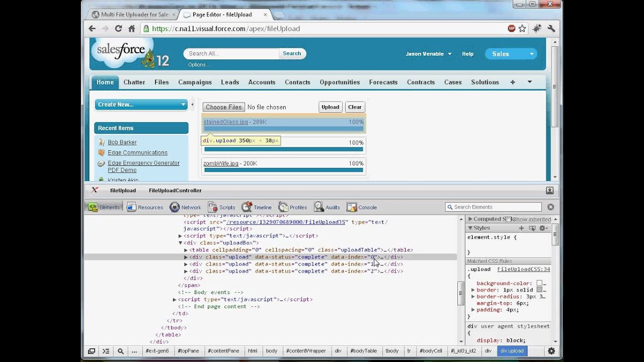Click the Upload button

click(331, 107)
